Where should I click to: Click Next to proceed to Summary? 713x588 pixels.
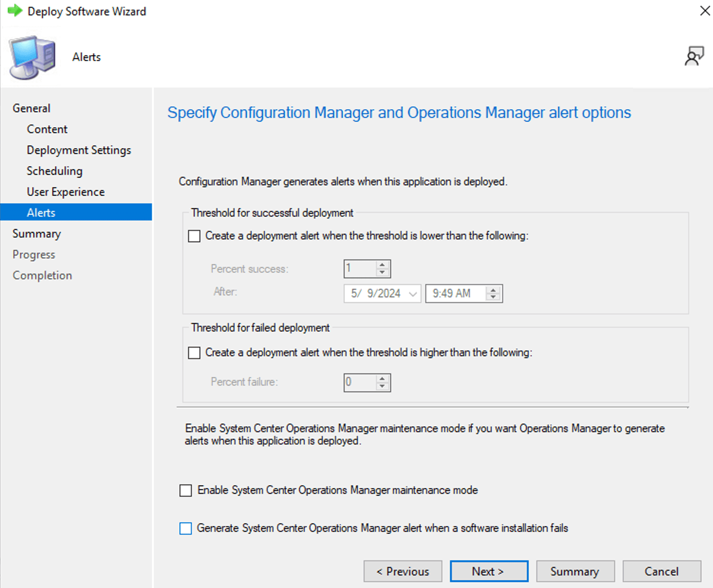point(489,571)
